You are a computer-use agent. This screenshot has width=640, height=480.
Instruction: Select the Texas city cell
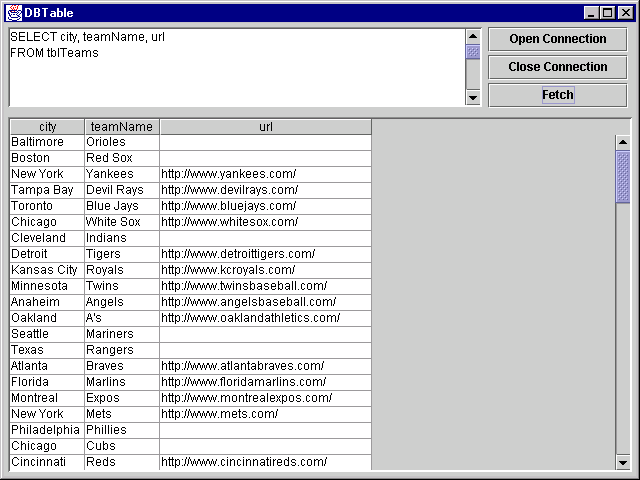[47, 350]
